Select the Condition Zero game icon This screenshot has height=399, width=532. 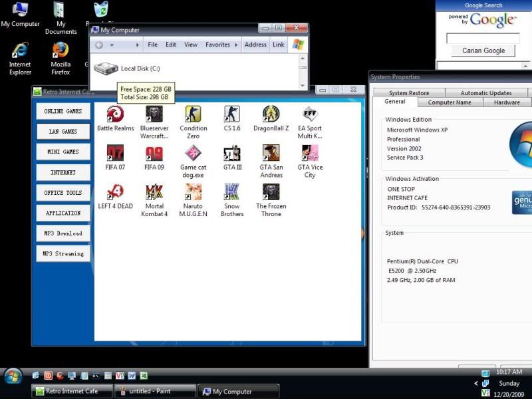[193, 122]
